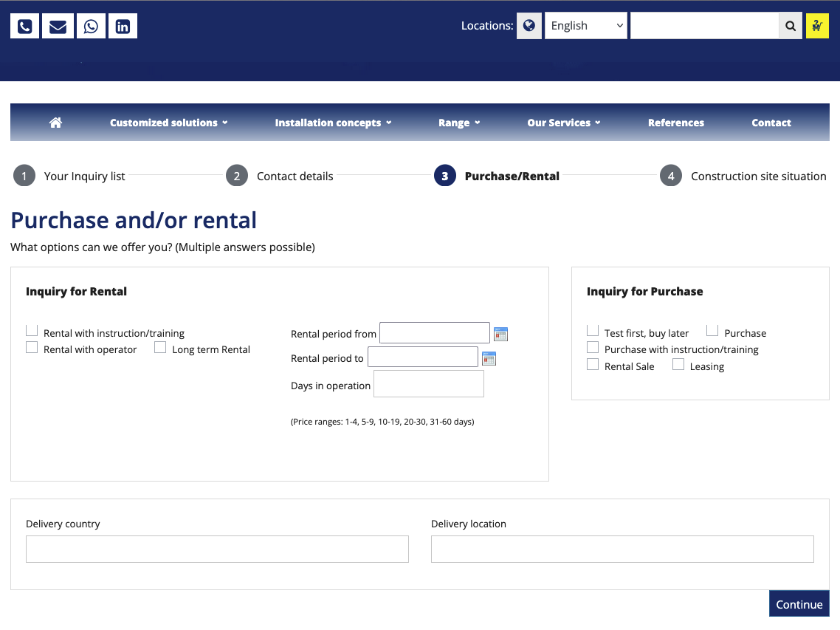Check Rental with instruction/training

[32, 331]
